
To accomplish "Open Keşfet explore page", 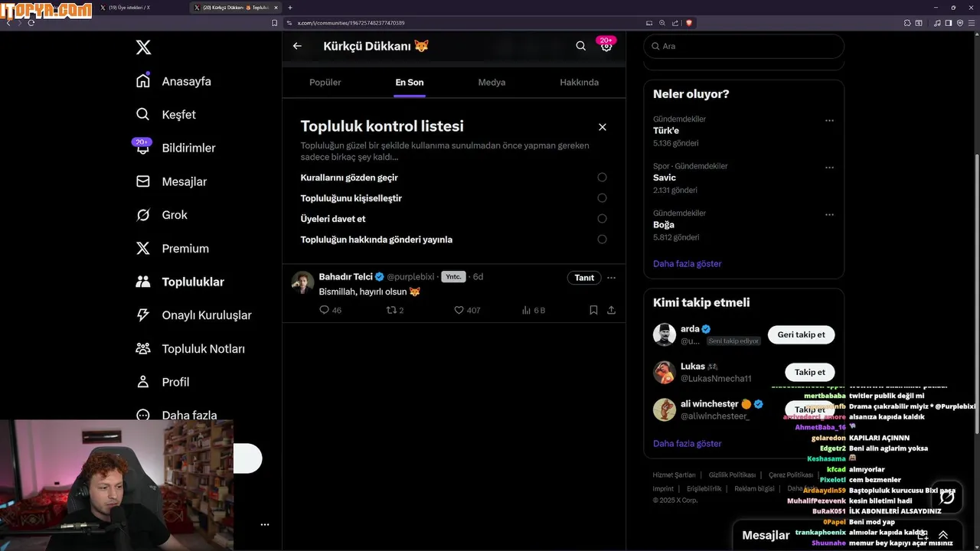I will click(165, 115).
